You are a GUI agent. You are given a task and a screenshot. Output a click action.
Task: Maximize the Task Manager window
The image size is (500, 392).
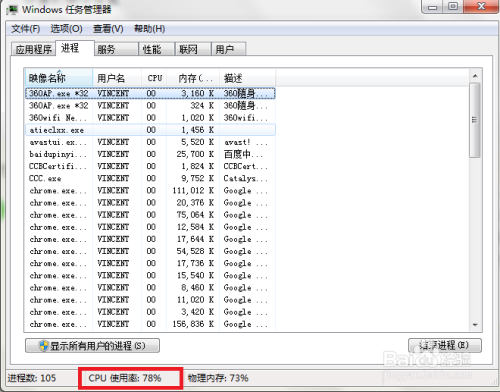point(453,7)
